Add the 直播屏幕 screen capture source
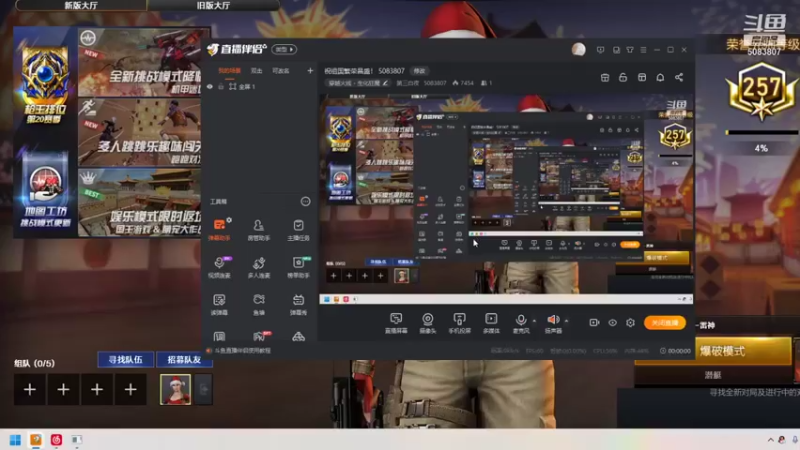This screenshot has width=800, height=450. click(396, 323)
